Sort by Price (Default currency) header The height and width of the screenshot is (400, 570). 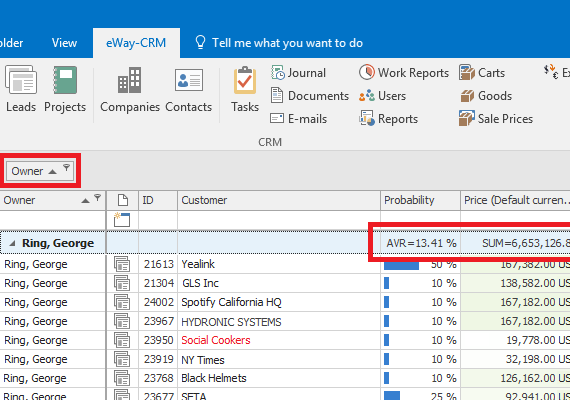click(515, 200)
